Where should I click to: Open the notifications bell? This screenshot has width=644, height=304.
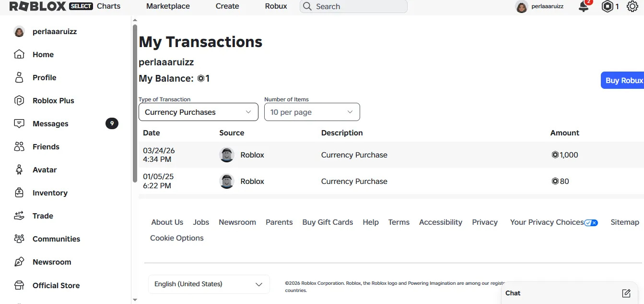point(584,6)
